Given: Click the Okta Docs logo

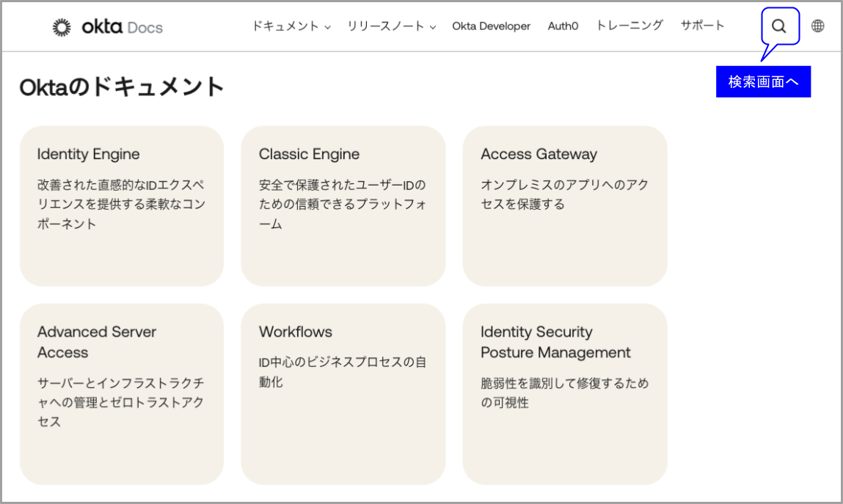Looking at the screenshot, I should (x=106, y=26).
